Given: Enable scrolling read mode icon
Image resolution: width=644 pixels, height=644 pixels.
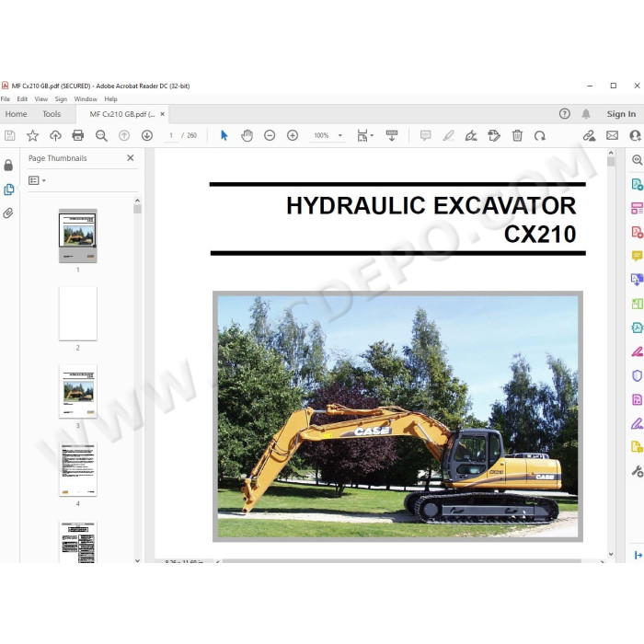Looking at the screenshot, I should click(x=392, y=135).
